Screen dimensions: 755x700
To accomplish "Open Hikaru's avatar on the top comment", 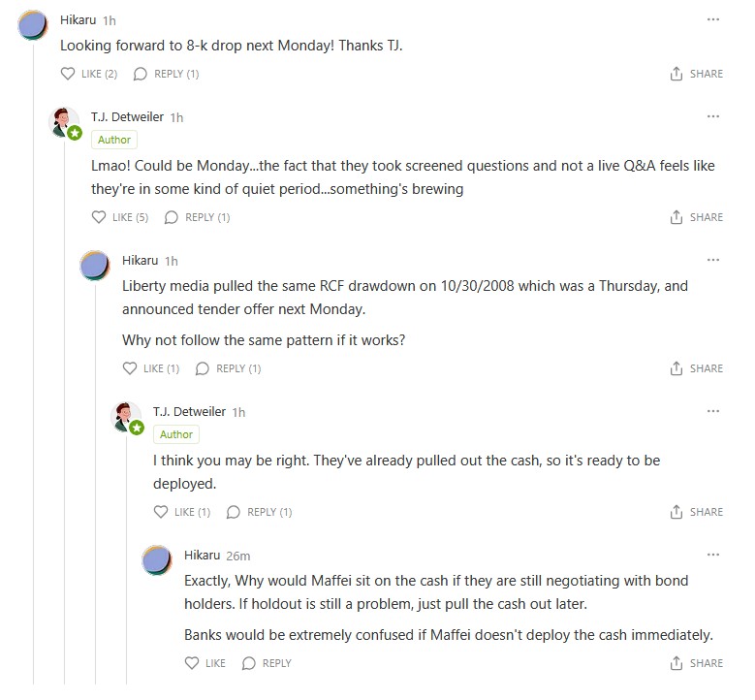I will (x=34, y=25).
